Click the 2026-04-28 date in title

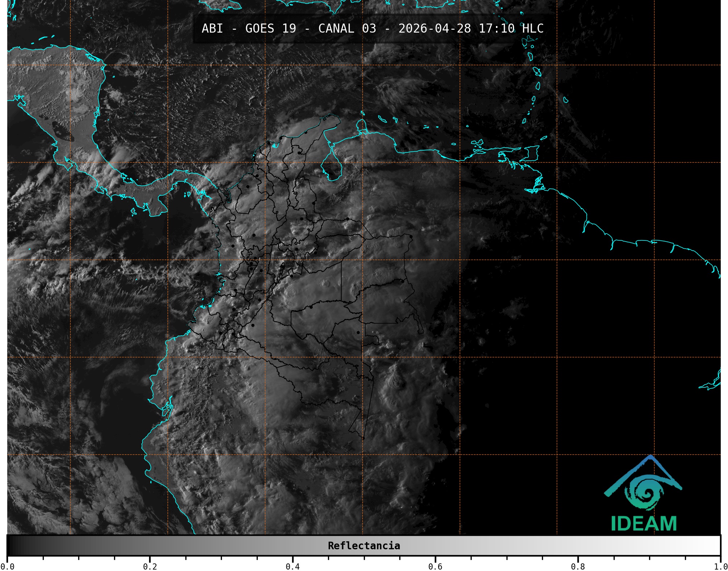point(434,29)
